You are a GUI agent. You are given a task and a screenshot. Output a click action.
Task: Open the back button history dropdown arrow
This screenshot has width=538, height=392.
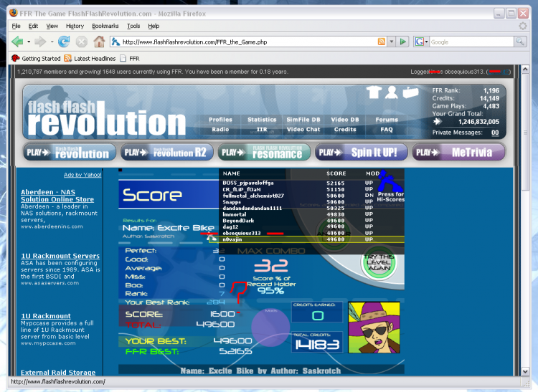click(29, 42)
